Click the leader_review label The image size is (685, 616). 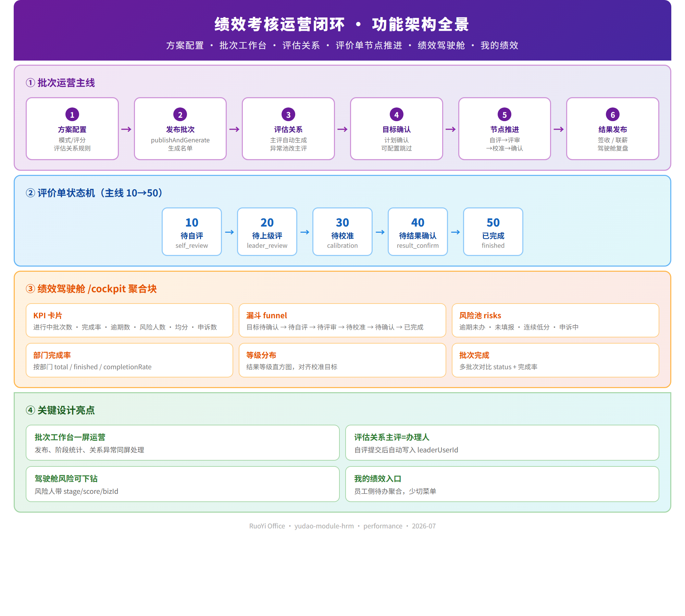pos(267,245)
